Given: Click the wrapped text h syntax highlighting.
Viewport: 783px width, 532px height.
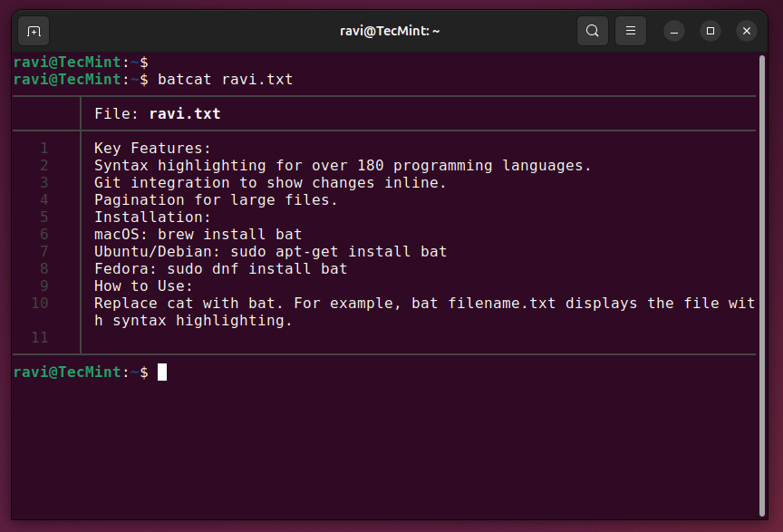Looking at the screenshot, I should pos(193,321).
